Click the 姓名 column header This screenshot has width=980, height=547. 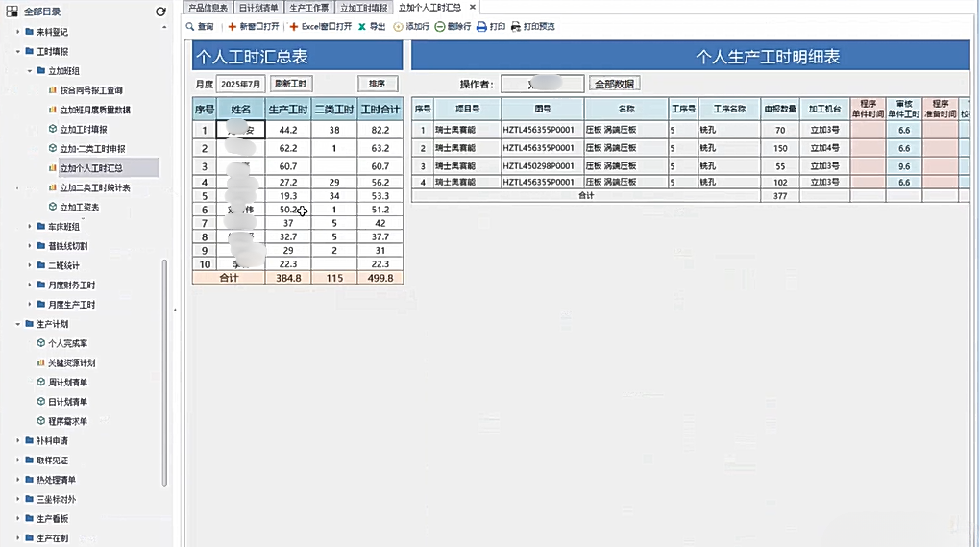[241, 110]
